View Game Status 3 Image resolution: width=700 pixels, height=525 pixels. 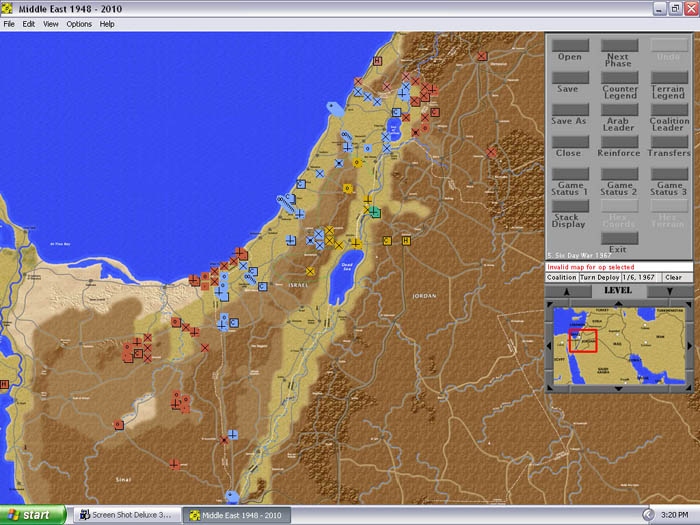(x=669, y=174)
